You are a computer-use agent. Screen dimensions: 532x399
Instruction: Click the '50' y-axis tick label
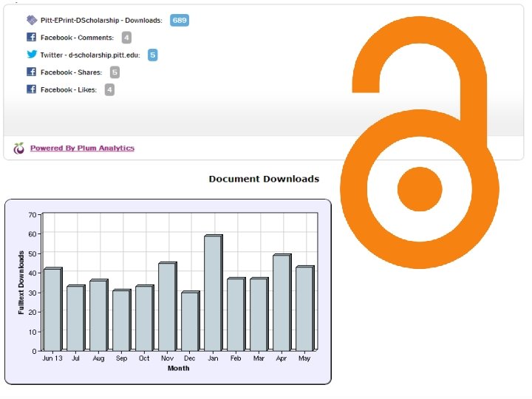coord(33,253)
